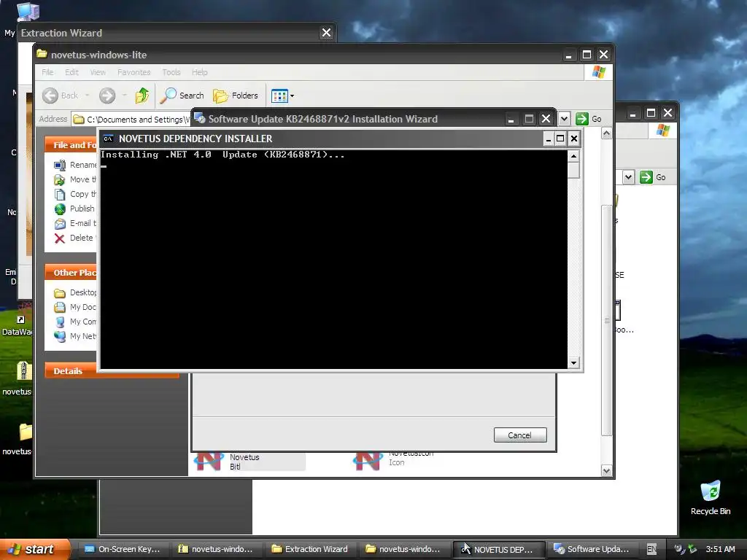Image resolution: width=747 pixels, height=560 pixels.
Task: Collapse the Other Places panel header
Action: (71, 273)
